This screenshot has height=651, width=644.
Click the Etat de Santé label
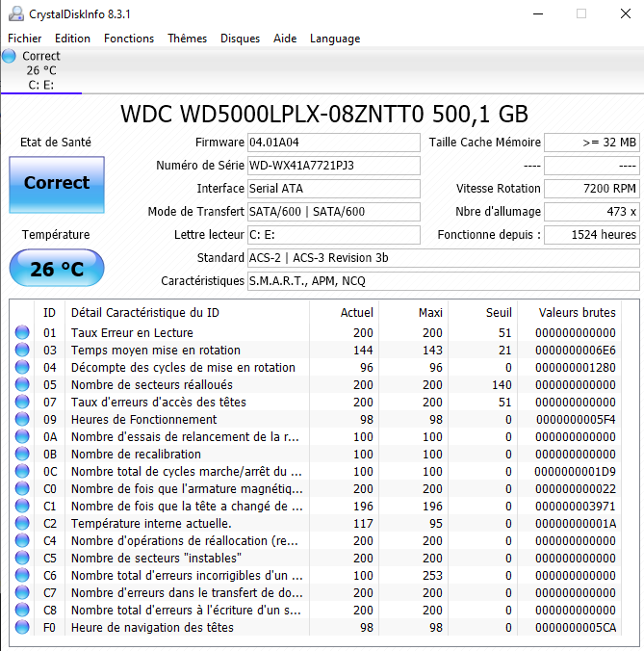point(56,143)
